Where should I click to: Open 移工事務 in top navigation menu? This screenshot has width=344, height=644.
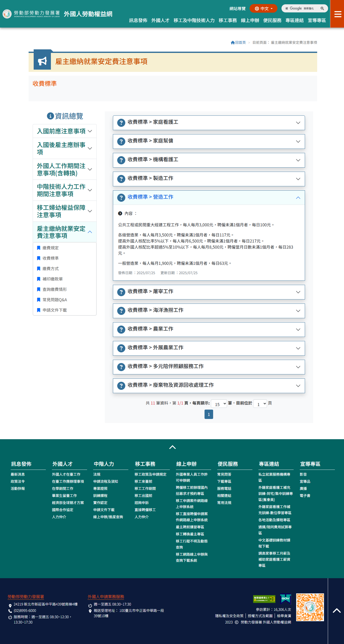click(x=228, y=21)
